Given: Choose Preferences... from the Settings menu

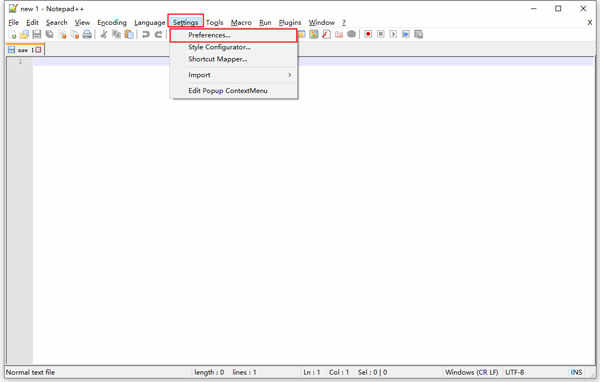Looking at the screenshot, I should point(233,35).
